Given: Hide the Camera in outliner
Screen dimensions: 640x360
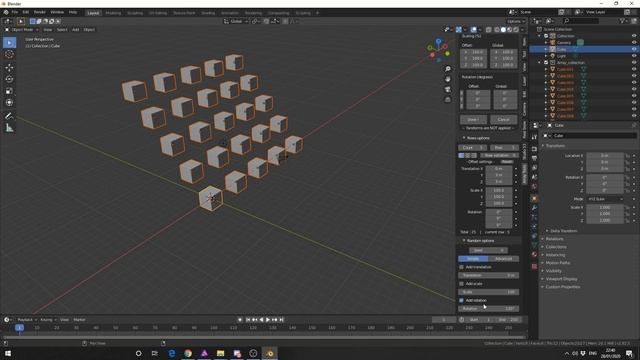Looking at the screenshot, I should point(634,42).
